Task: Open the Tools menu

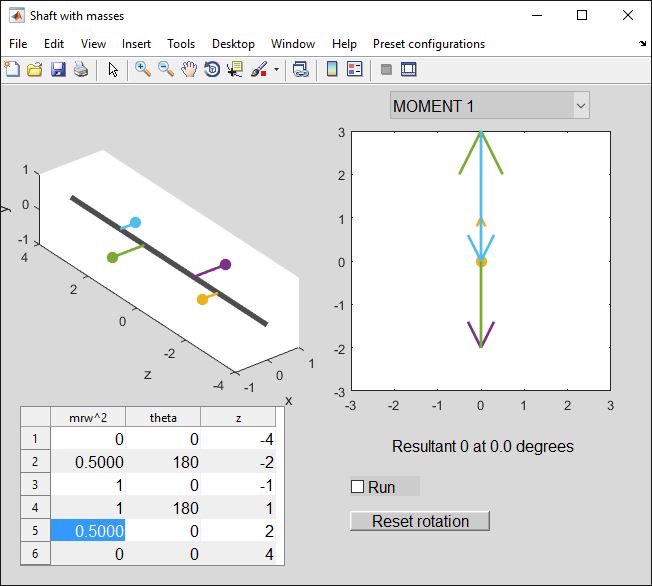Action: [181, 44]
